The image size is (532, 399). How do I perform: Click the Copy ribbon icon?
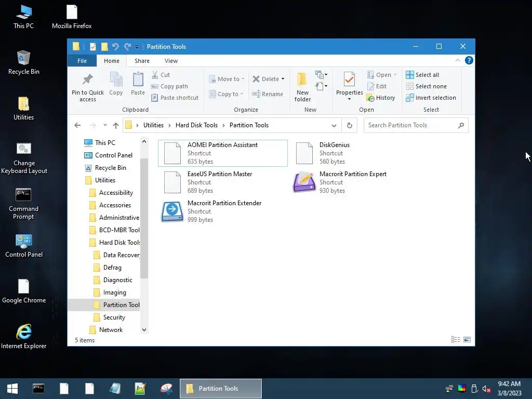point(116,79)
